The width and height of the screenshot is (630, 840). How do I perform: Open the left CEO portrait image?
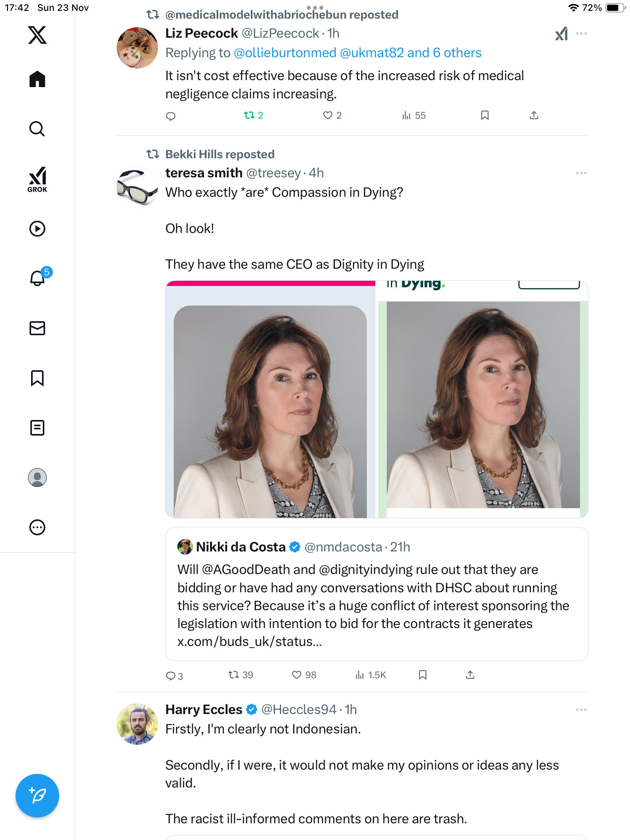(270, 411)
